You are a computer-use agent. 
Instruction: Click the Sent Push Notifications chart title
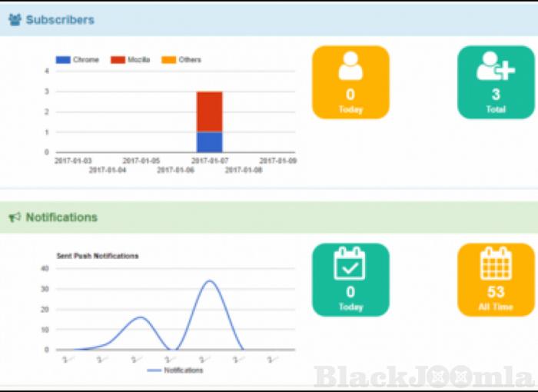point(98,255)
